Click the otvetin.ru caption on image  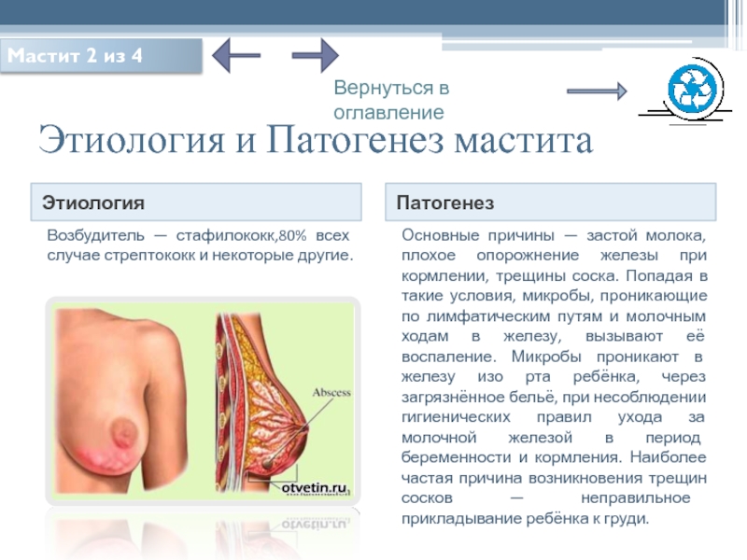pos(314,488)
